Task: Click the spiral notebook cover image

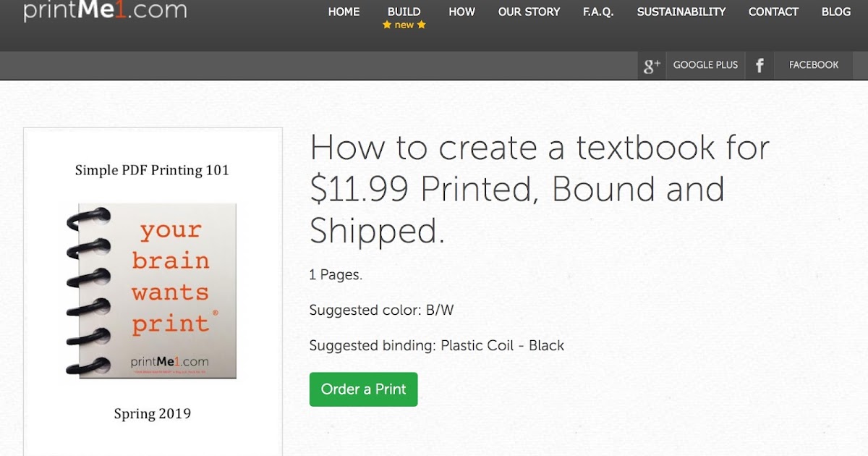Action: click(152, 290)
